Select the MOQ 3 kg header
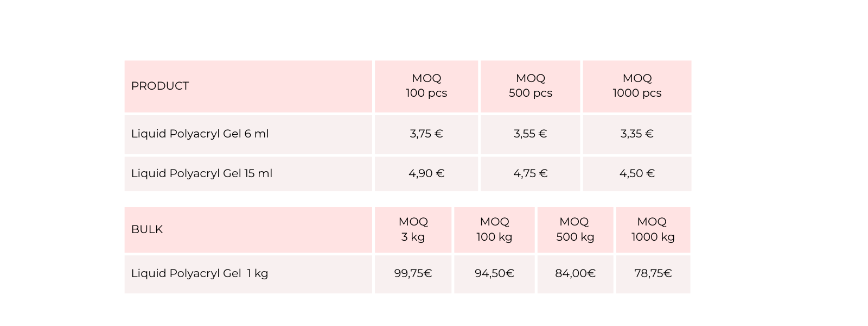The height and width of the screenshot is (326, 868). coord(413,229)
